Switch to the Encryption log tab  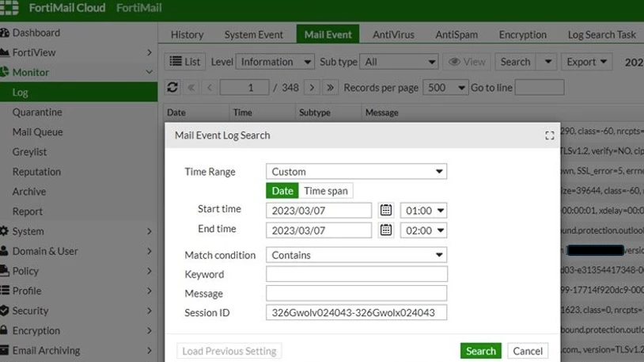522,35
